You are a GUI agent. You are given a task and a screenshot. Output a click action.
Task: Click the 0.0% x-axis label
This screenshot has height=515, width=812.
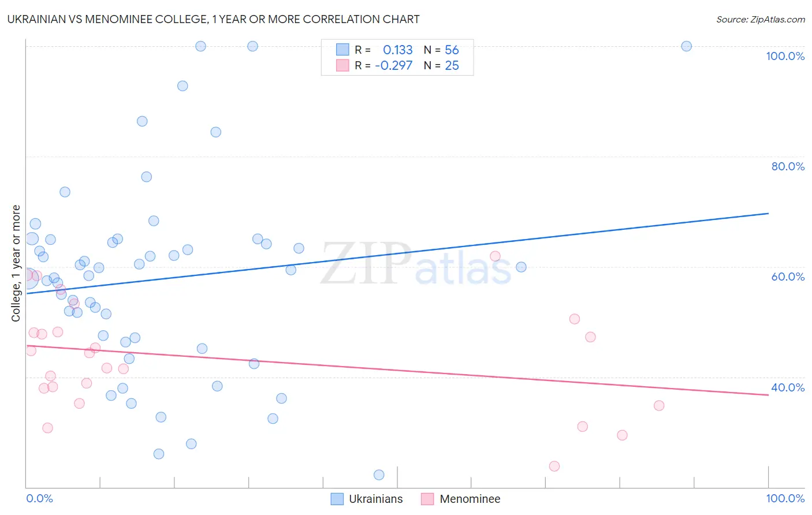pyautogui.click(x=39, y=498)
